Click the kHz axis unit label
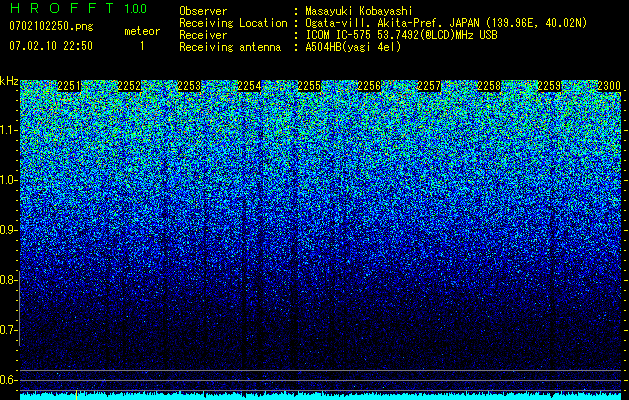The image size is (629, 400). point(9,81)
